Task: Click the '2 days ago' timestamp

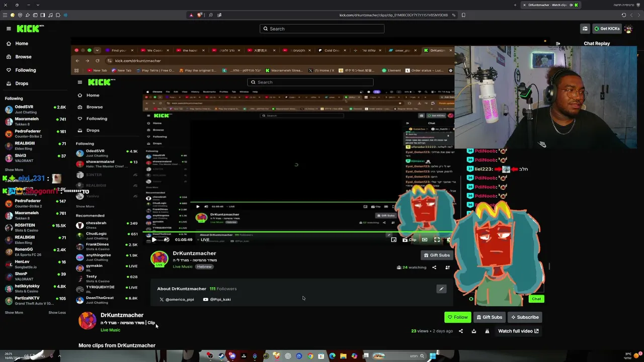Action: [443, 331]
